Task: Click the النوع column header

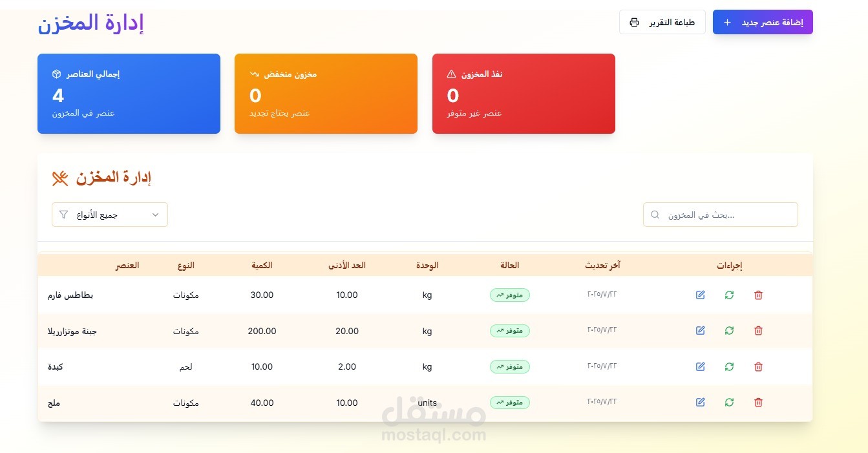Action: click(185, 266)
